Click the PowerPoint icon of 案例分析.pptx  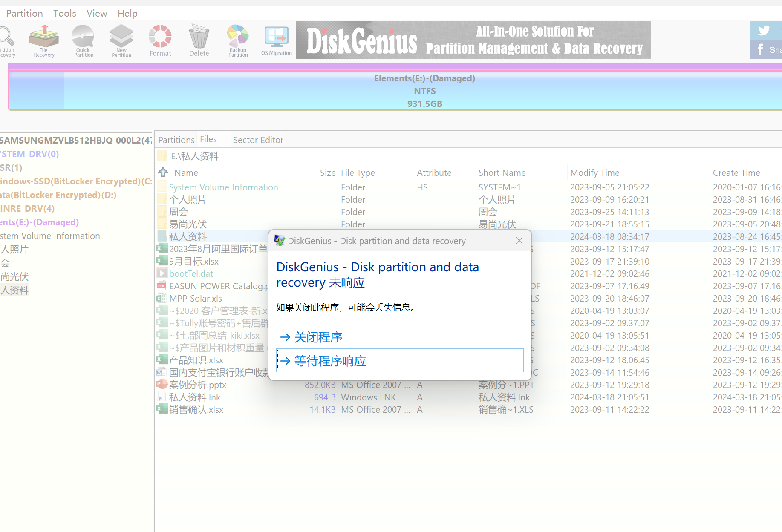coord(162,384)
